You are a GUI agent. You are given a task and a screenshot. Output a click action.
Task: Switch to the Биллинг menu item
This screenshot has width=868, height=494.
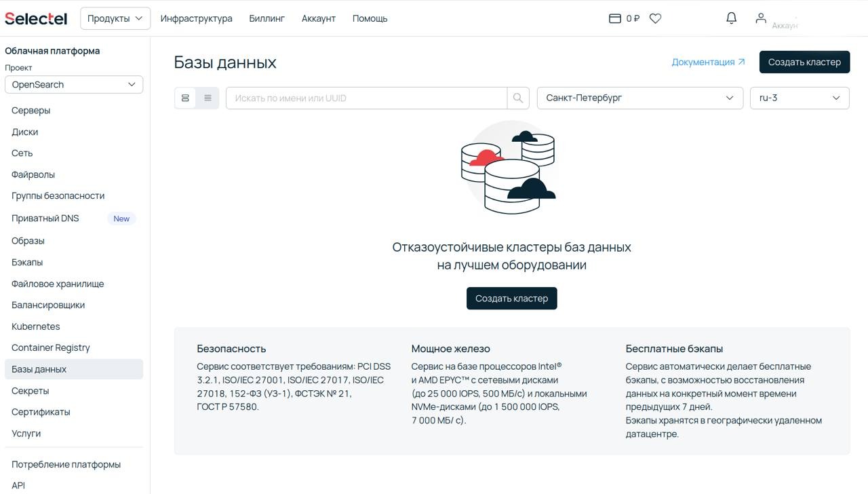tap(267, 18)
